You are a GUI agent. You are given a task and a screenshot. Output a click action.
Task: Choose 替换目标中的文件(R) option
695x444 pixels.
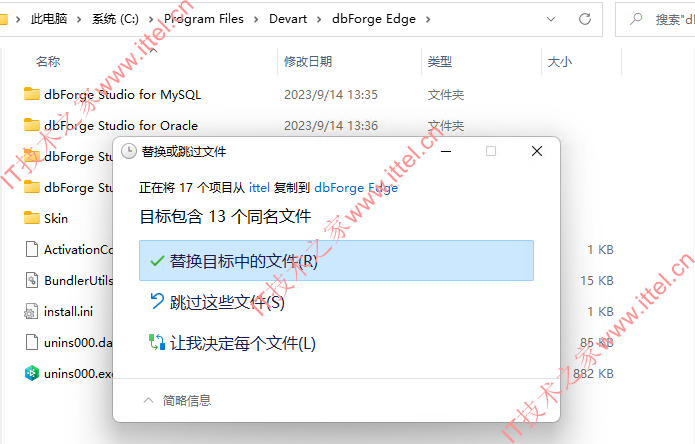(336, 261)
